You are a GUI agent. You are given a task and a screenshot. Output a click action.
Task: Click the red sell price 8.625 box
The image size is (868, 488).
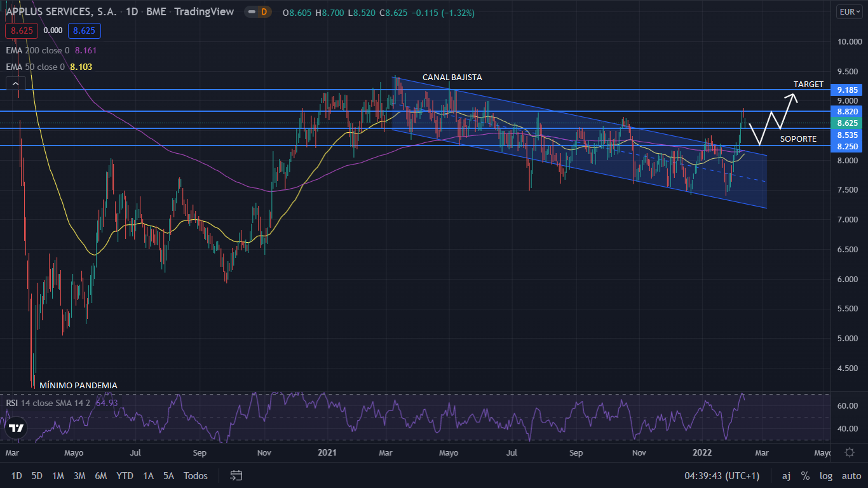tap(20, 30)
